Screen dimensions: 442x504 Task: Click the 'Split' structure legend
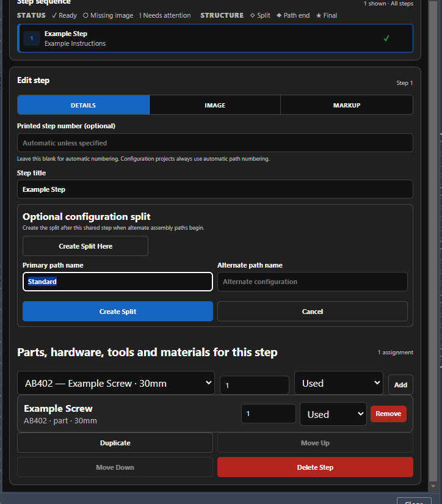point(260,15)
